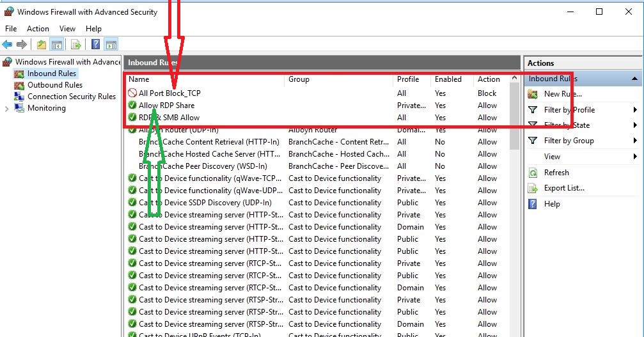Toggle the Show/Hide Console Tree toolbar icon
The image size is (644, 337).
57,44
